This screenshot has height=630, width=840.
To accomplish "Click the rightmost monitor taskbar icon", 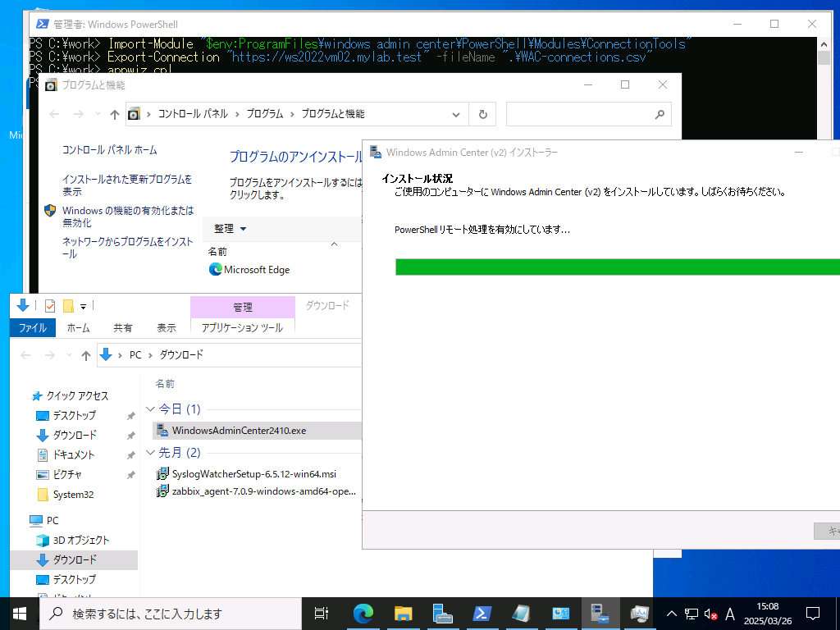I will 640,614.
